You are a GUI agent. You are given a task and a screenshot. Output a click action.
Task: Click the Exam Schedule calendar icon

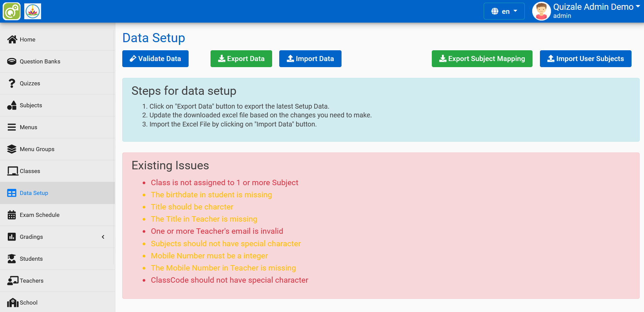(12, 215)
